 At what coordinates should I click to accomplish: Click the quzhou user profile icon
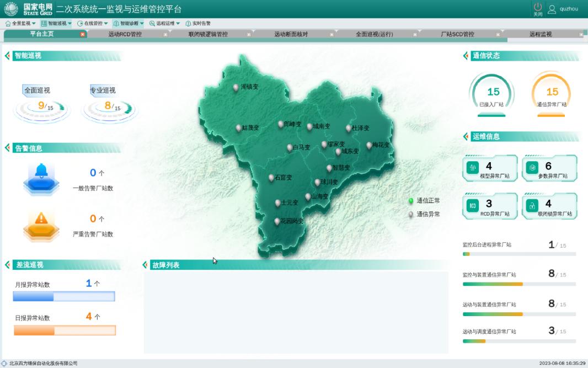click(x=552, y=9)
